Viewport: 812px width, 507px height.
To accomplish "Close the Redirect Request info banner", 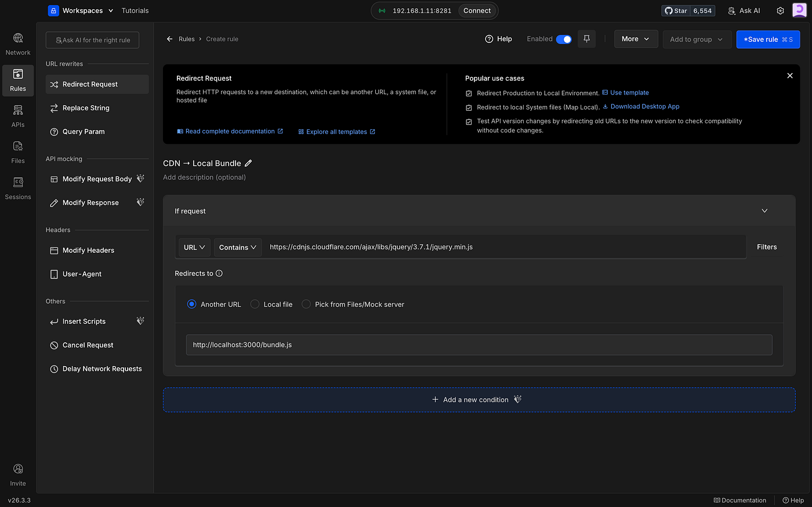I will coord(789,76).
